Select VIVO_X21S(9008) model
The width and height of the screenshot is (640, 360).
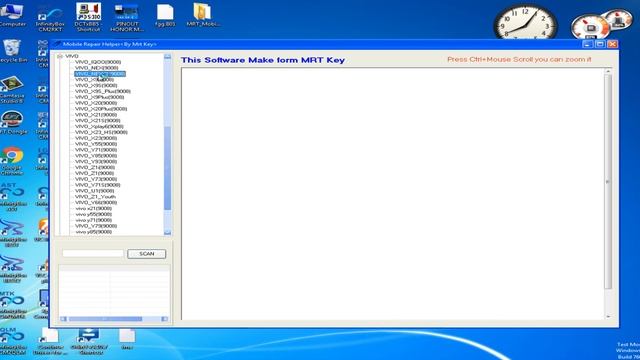click(x=98, y=120)
